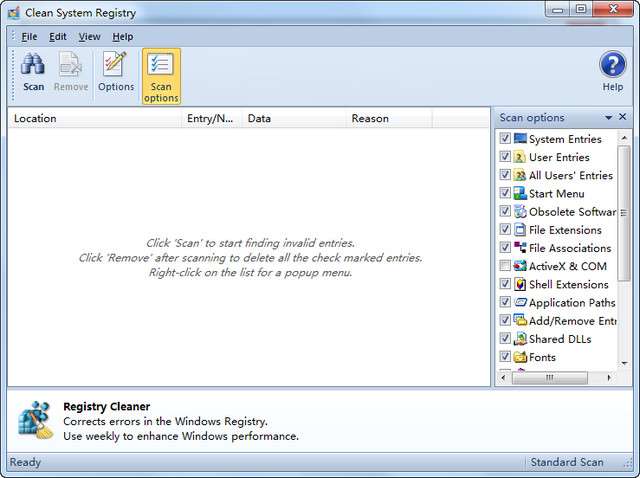Open Help via the blue question mark
The width and height of the screenshot is (640, 478).
[612, 64]
